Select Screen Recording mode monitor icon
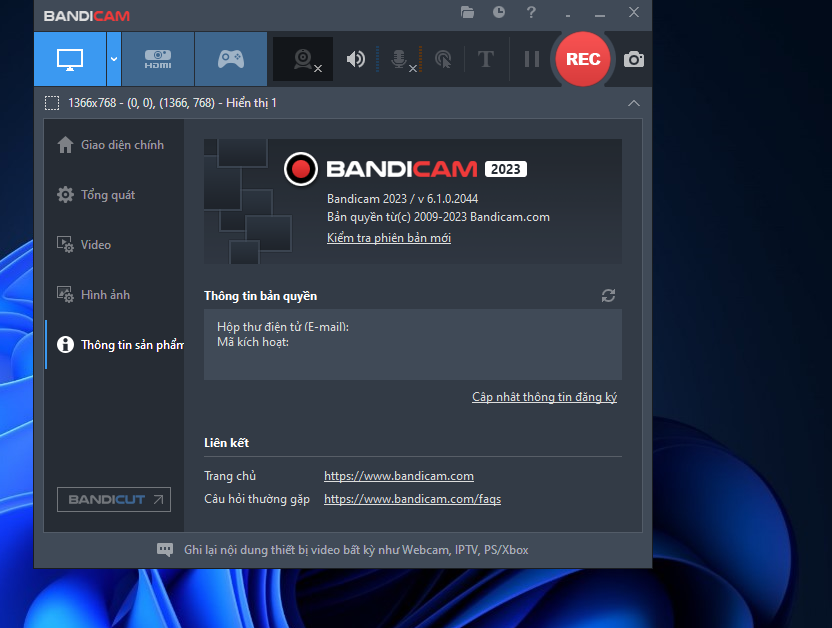Viewport: 832px width, 628px height. point(70,59)
